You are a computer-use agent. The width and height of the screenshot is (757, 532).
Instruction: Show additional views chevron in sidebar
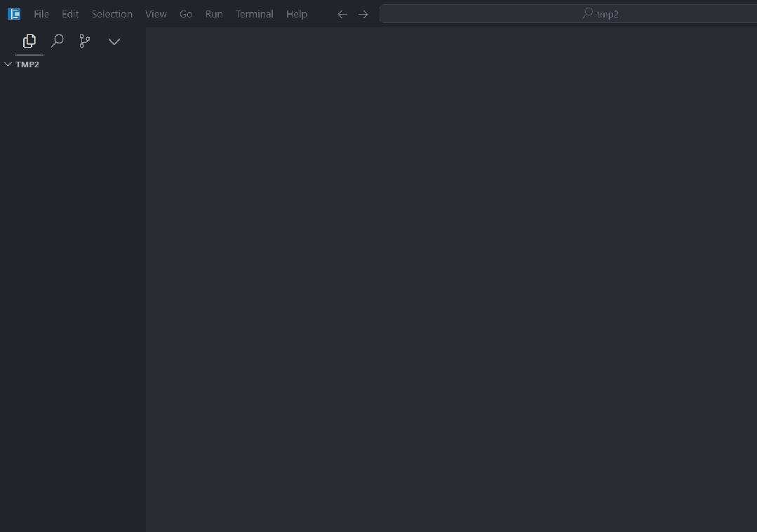coord(114,41)
